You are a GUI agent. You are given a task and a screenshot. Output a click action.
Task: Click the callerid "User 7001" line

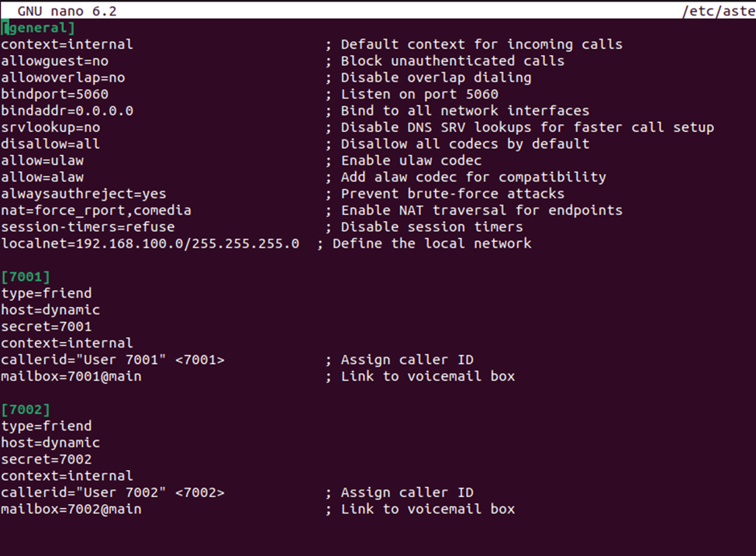point(113,360)
